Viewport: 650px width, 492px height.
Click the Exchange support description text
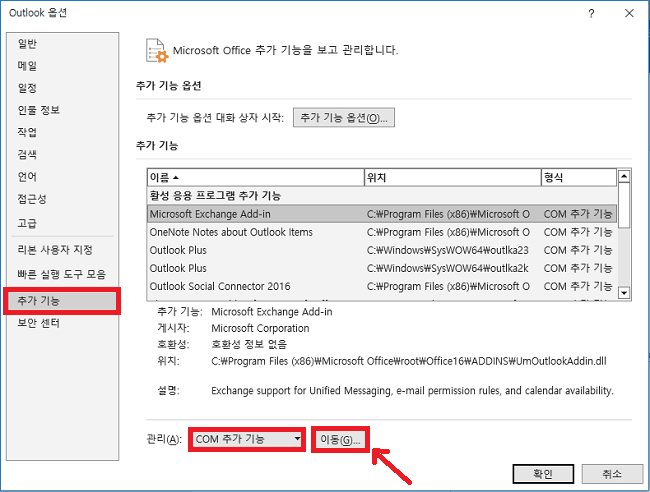tap(412, 391)
